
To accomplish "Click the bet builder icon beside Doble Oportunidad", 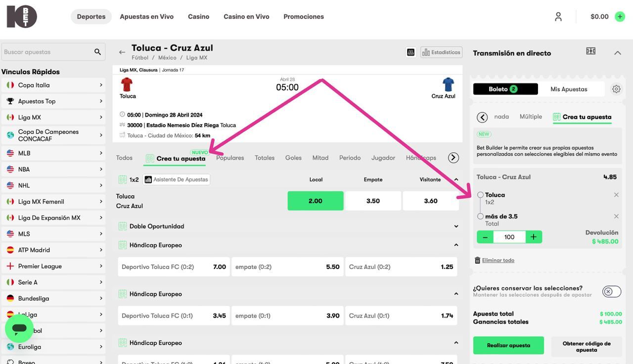I will (123, 226).
